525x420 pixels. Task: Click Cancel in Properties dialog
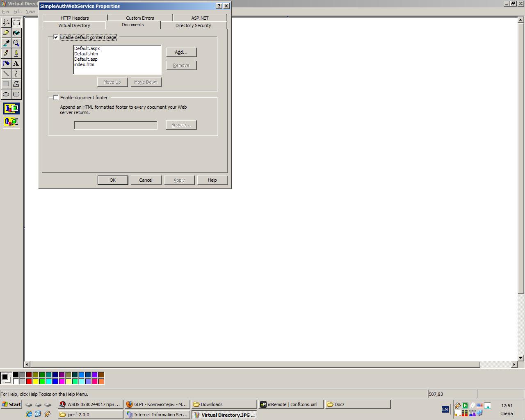click(146, 180)
